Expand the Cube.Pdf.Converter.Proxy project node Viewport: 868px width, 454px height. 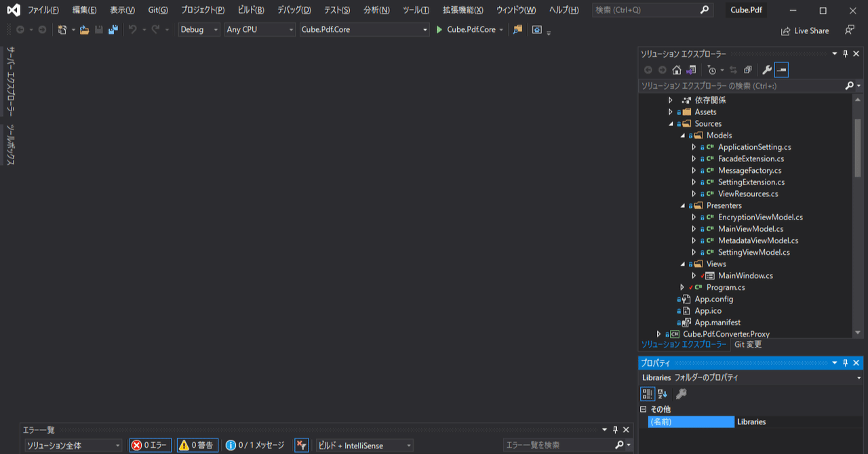(659, 334)
